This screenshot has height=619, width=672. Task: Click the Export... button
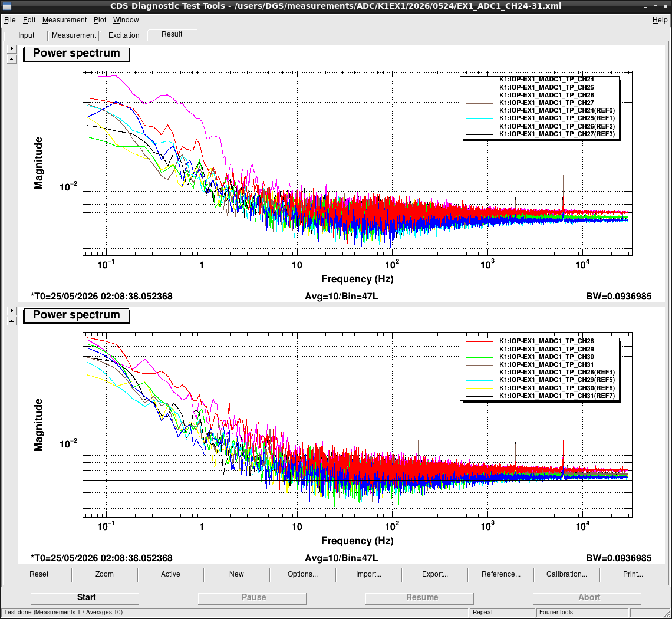(434, 574)
